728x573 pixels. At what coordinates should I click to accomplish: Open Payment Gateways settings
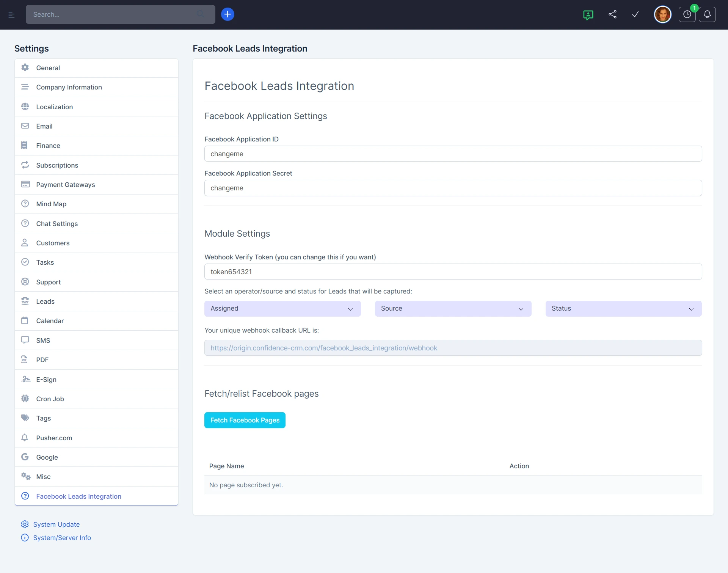pyautogui.click(x=66, y=185)
